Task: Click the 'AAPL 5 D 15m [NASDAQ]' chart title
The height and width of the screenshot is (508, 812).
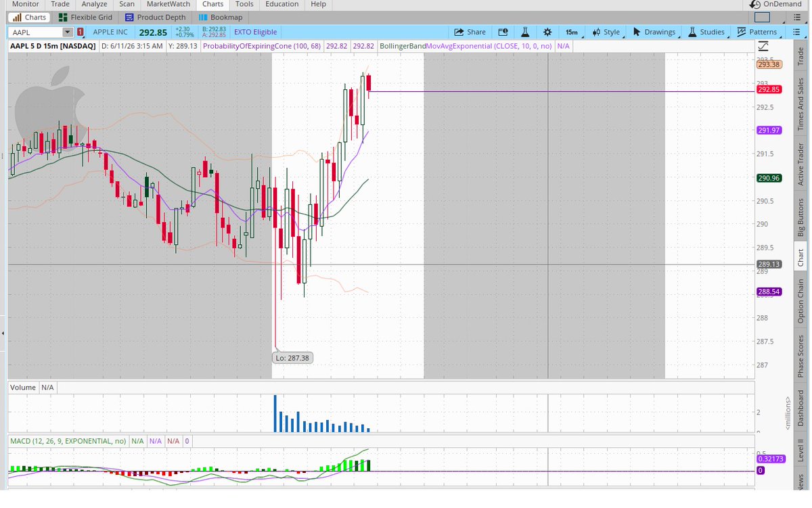Action: coord(52,46)
